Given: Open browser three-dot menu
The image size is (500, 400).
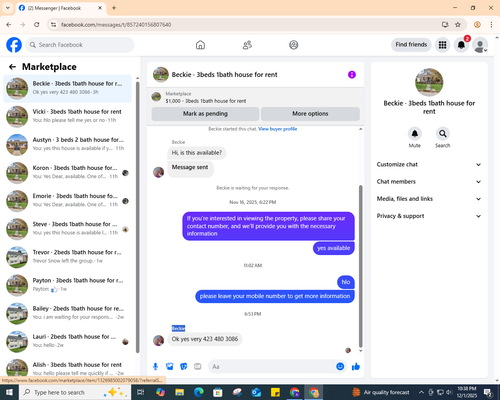Looking at the screenshot, I should click(x=491, y=25).
